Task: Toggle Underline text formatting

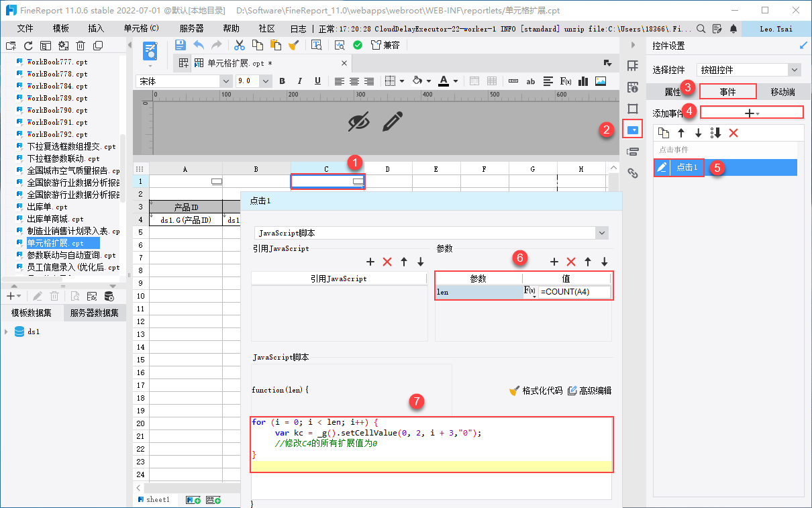Action: click(x=317, y=81)
